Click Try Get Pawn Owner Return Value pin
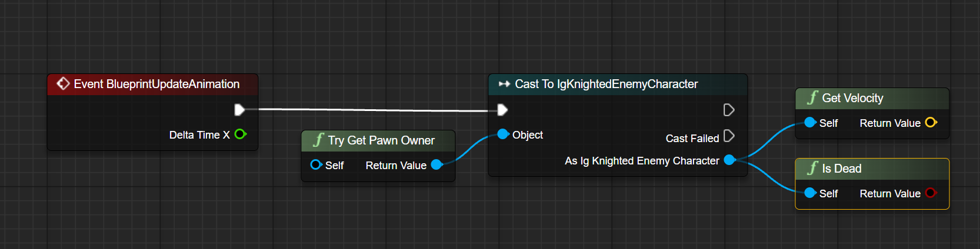 pyautogui.click(x=436, y=165)
